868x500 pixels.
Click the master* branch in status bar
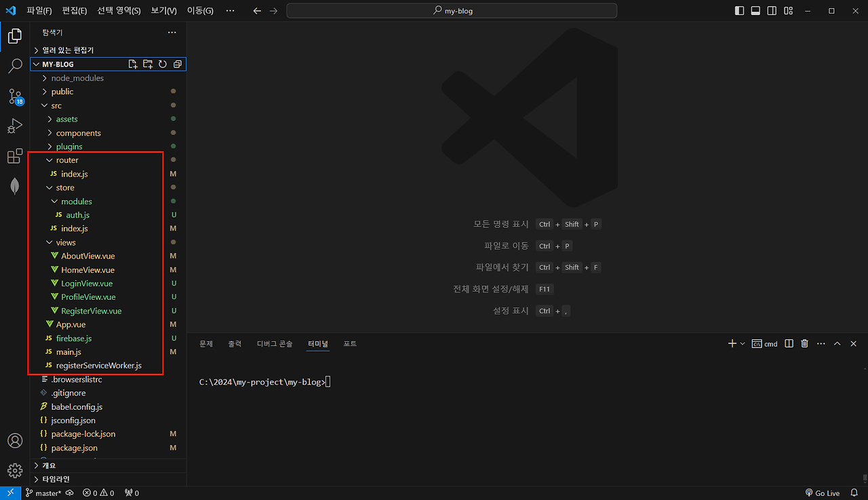point(44,493)
